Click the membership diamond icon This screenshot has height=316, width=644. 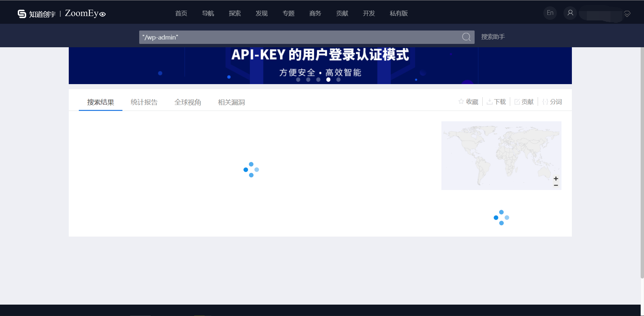coord(627,14)
